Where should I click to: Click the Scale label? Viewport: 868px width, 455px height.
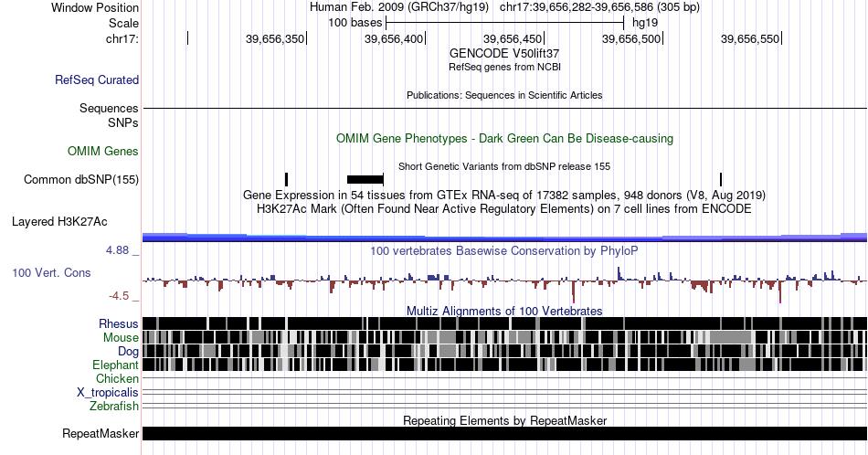123,23
